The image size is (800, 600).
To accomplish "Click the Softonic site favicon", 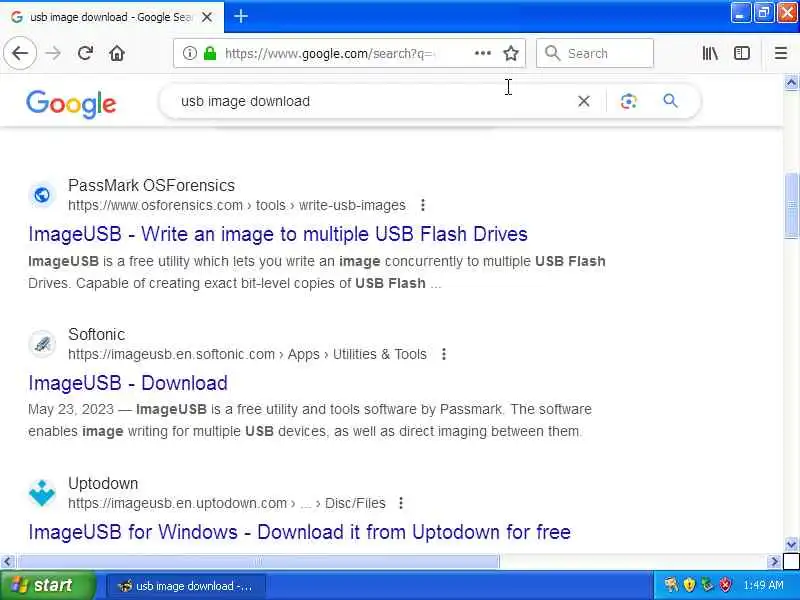I will point(42,343).
